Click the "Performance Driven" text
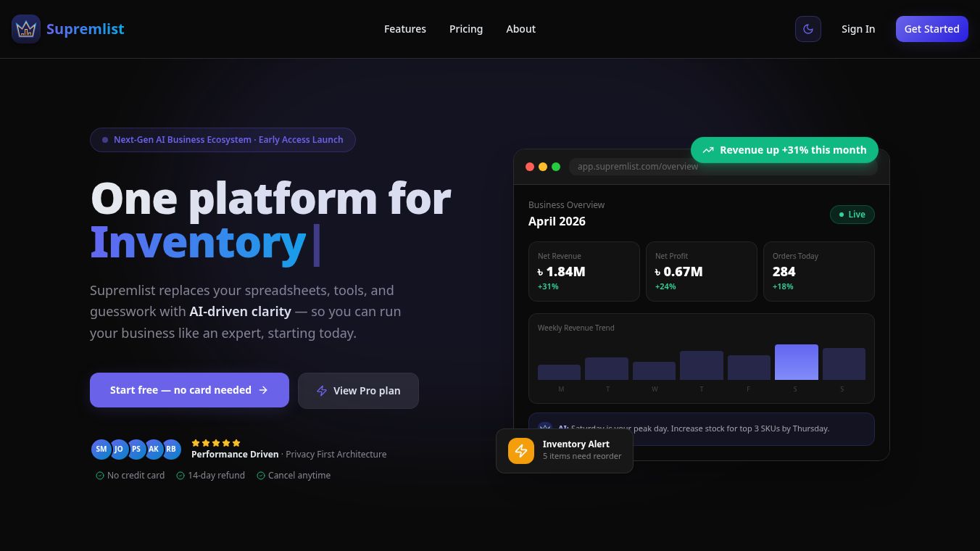The height and width of the screenshot is (551, 980). [x=235, y=455]
